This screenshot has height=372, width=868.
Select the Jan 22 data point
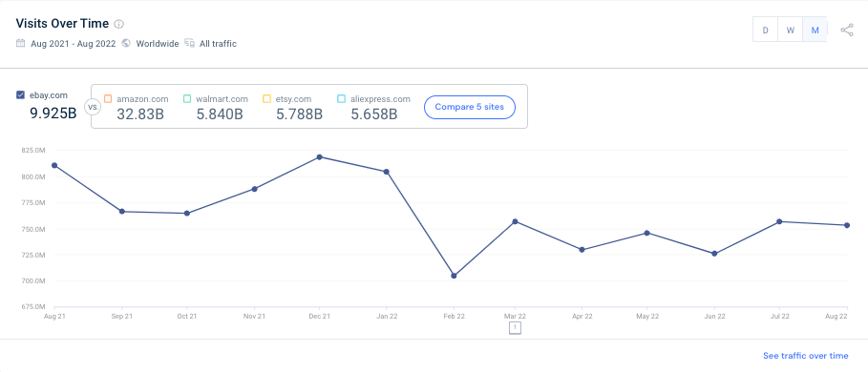coord(387,172)
